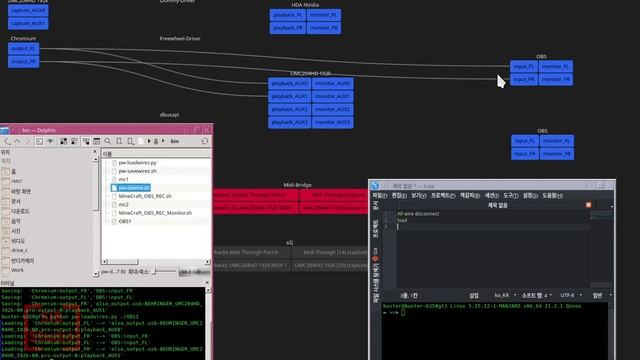This screenshot has height=360, width=640.
Task: Open Kate's 프로젝트 sidebar tab
Action: (x=375, y=229)
